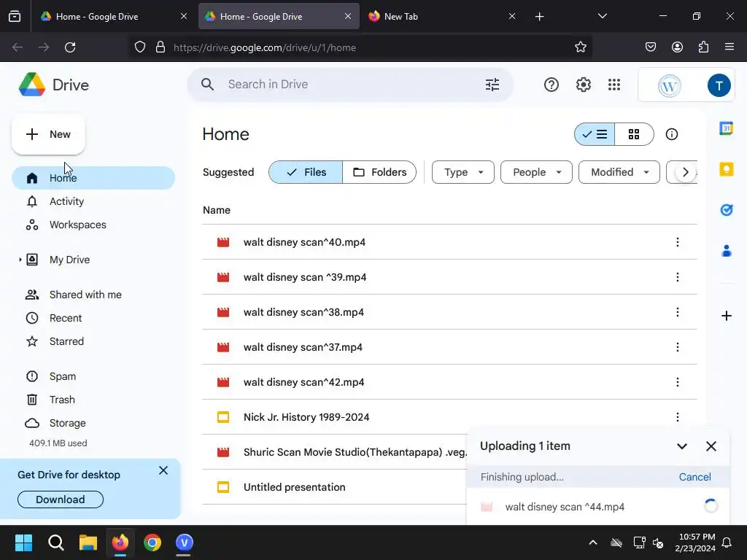Open Contacts side panel icon

pos(726,251)
